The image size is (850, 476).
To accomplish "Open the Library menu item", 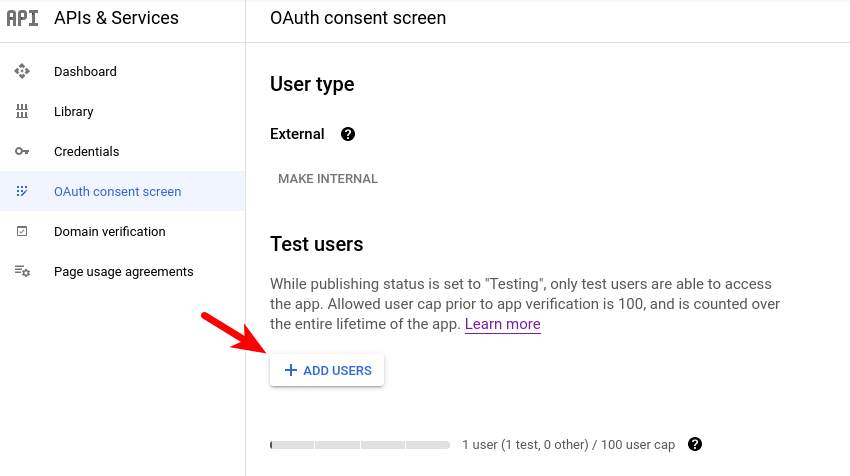I will pos(74,112).
